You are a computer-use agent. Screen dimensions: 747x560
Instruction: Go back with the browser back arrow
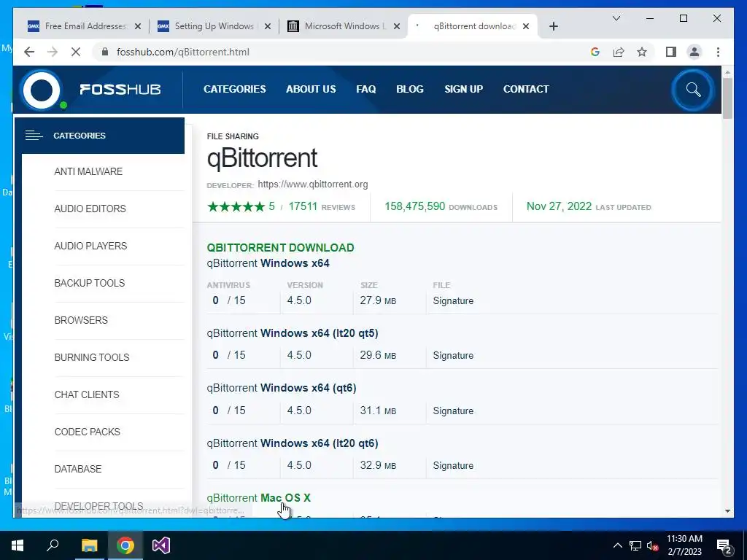pos(29,52)
